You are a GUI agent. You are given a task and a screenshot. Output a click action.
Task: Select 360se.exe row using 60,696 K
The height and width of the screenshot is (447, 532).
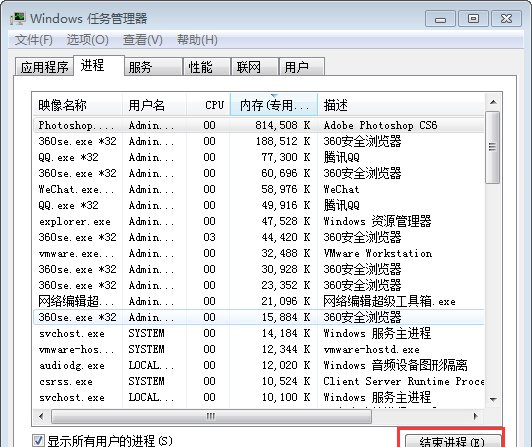259,173
